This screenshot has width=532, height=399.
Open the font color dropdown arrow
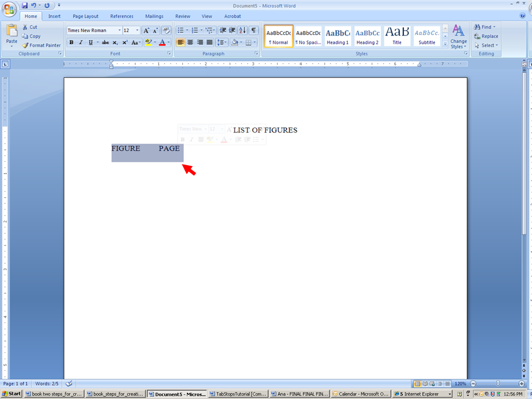pyautogui.click(x=169, y=43)
